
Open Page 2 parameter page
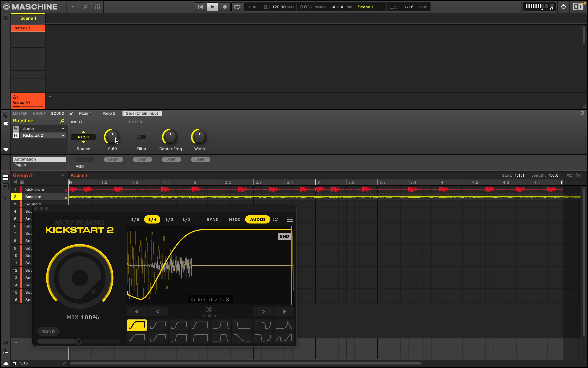coord(109,113)
